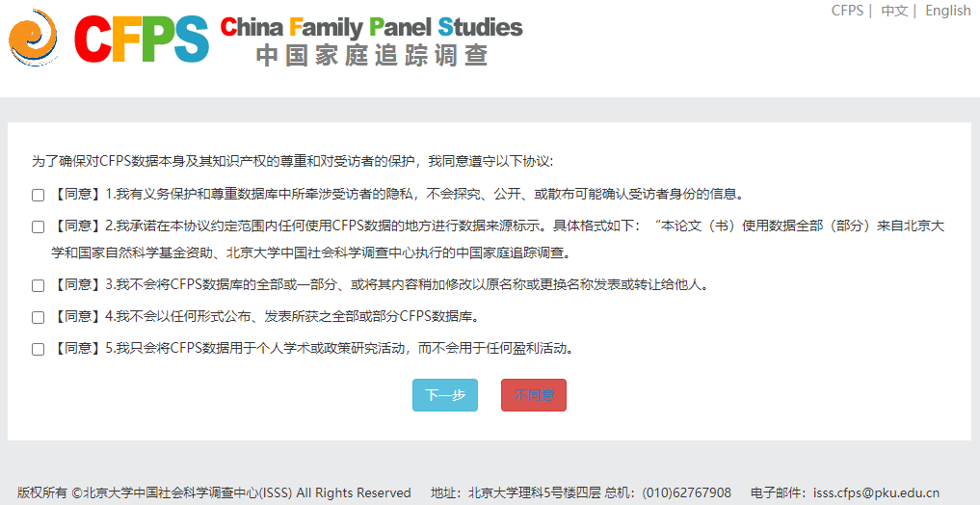Check agreement 5 about non-profit use
This screenshot has width=980, height=505.
(39, 349)
